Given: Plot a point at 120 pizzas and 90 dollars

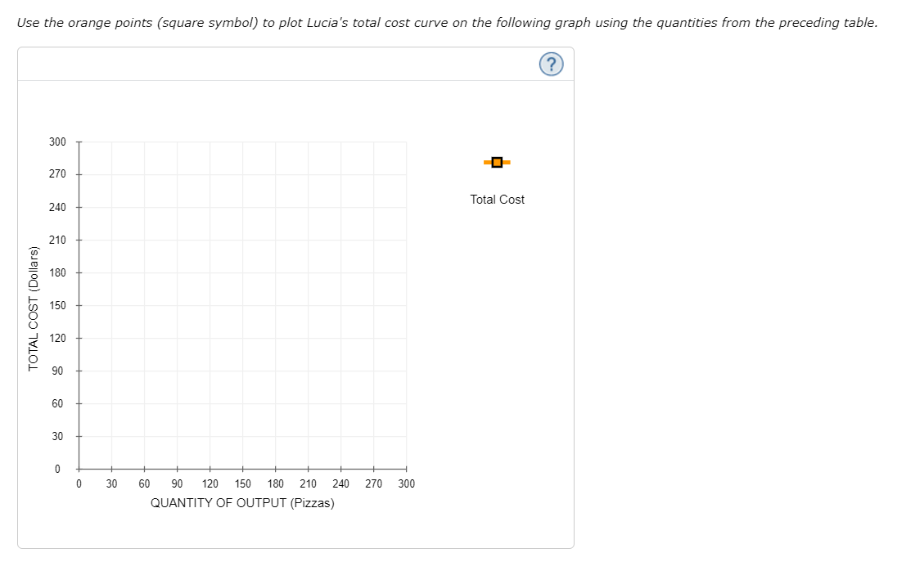Looking at the screenshot, I should click(x=210, y=371).
